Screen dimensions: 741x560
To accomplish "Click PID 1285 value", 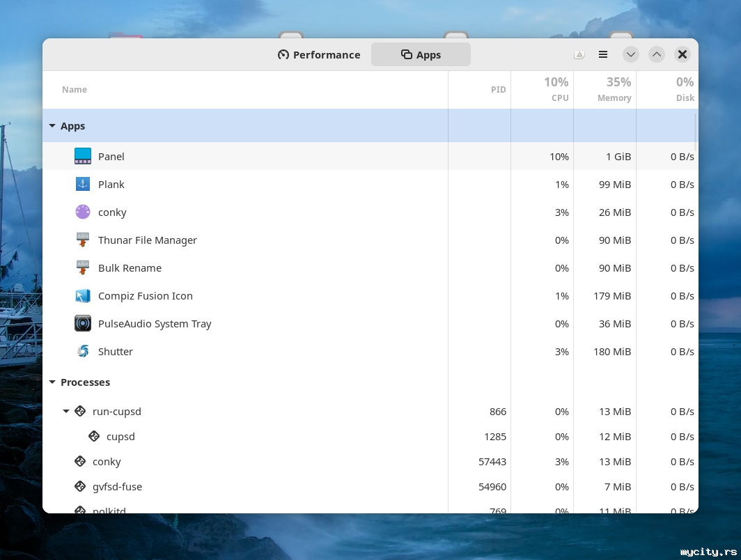I will 494,437.
